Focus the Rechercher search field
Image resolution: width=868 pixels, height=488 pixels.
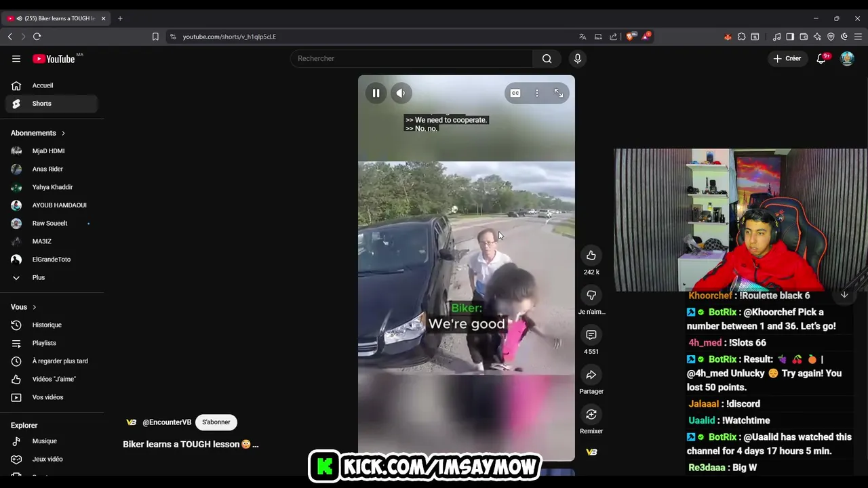pos(411,58)
